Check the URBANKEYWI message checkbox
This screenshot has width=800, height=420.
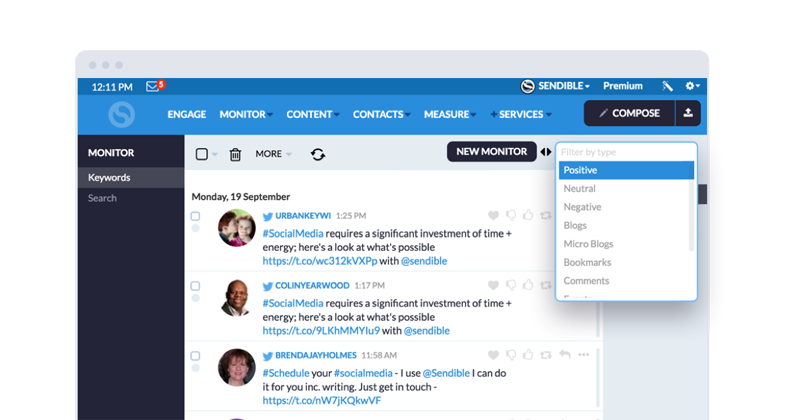[196, 216]
